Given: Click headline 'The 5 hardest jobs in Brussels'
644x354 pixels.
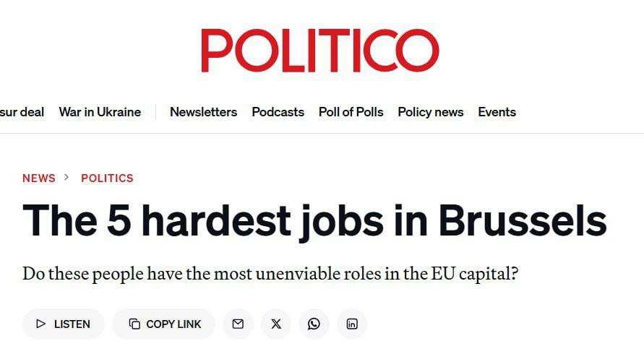Looking at the screenshot, I should coord(314,221).
